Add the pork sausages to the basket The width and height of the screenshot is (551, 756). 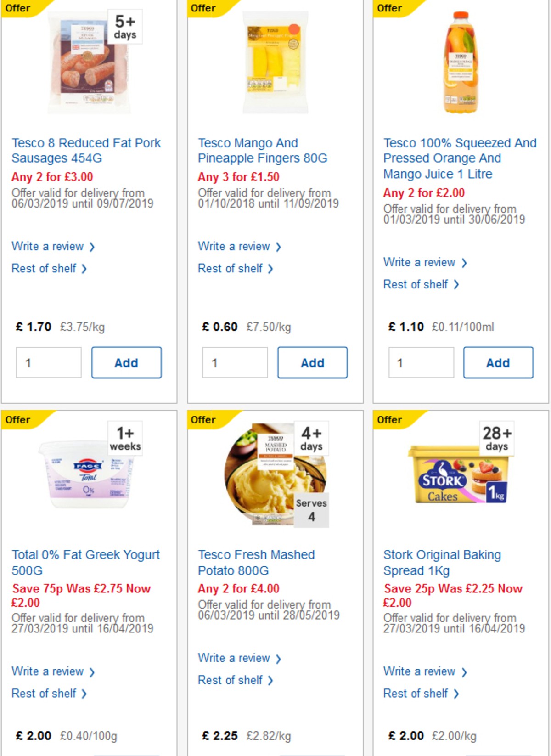coord(126,362)
